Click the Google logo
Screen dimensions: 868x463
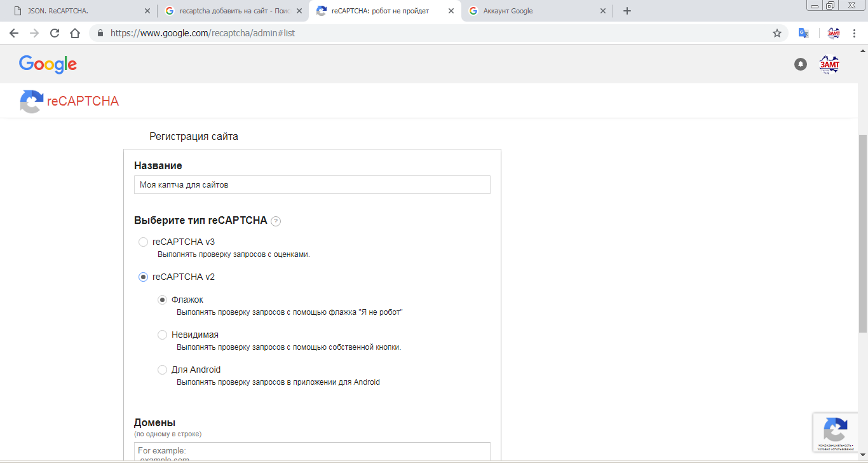coord(48,64)
